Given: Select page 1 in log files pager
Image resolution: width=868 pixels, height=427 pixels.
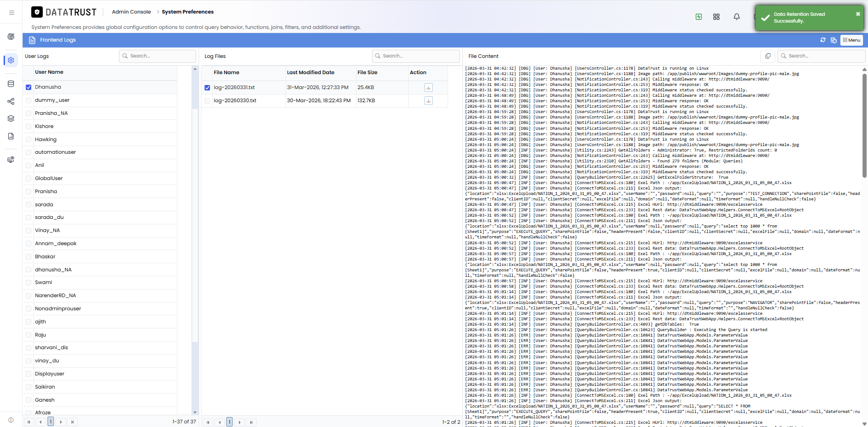Looking at the screenshot, I should [229, 422].
